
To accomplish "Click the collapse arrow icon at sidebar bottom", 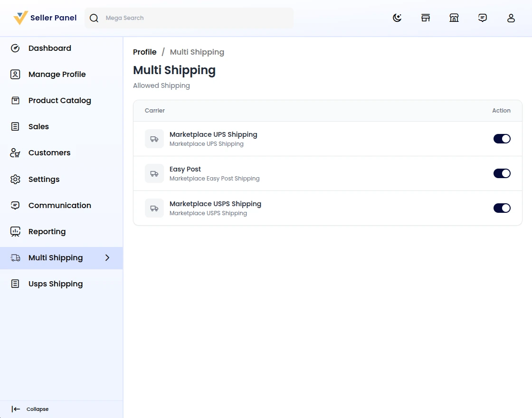I will [x=16, y=409].
